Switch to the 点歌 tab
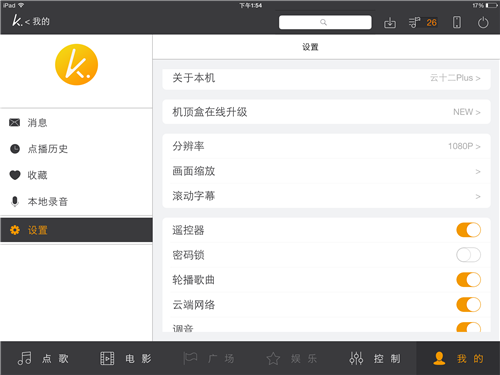 [x=42, y=358]
